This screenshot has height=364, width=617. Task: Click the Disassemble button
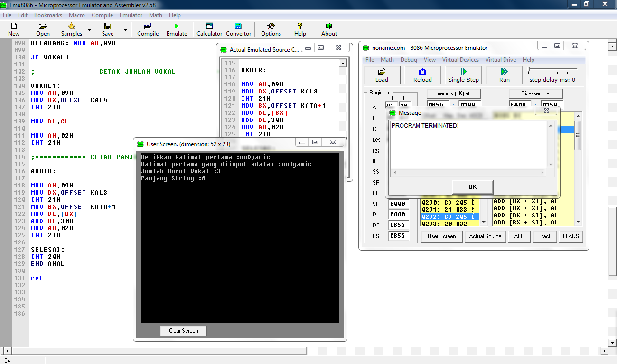click(x=536, y=93)
